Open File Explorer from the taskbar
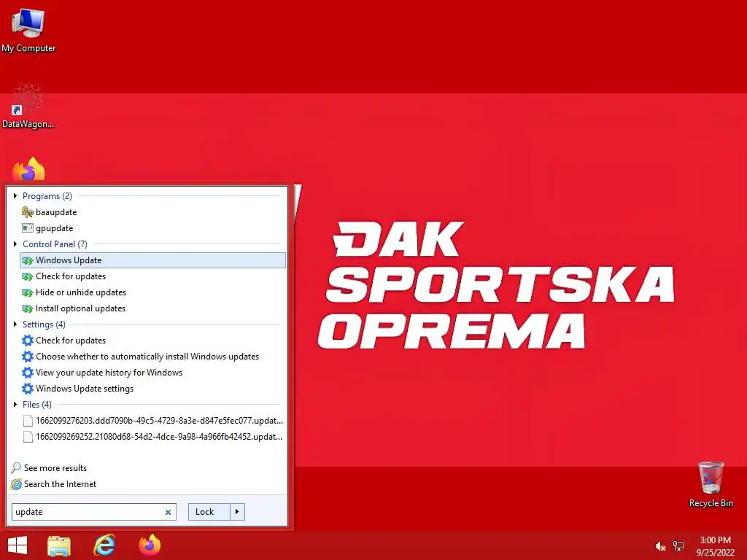This screenshot has height=560, width=747. click(x=59, y=545)
